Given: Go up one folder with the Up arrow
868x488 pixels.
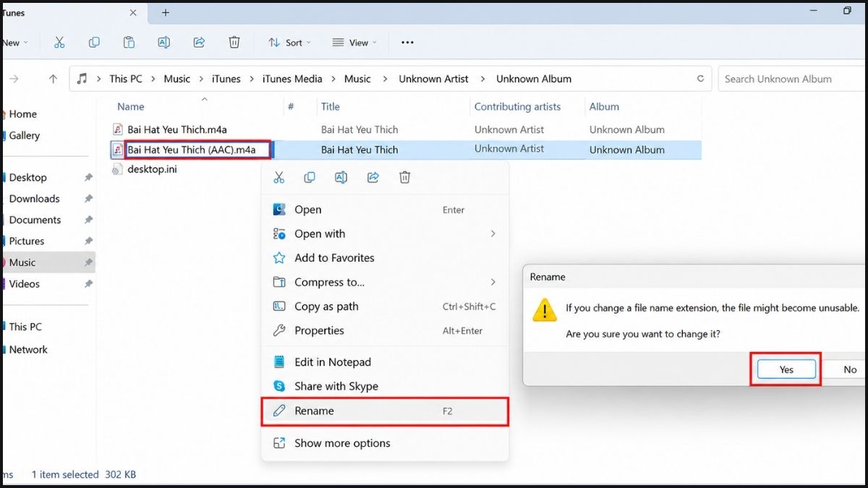Looking at the screenshot, I should (x=53, y=79).
